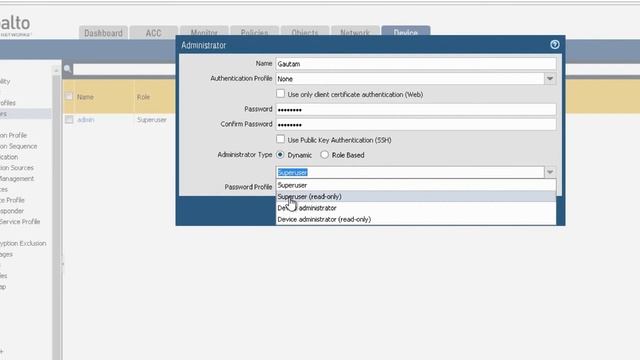Open the admin administrator link
Viewport: 640px width, 360px height.
pyautogui.click(x=86, y=120)
